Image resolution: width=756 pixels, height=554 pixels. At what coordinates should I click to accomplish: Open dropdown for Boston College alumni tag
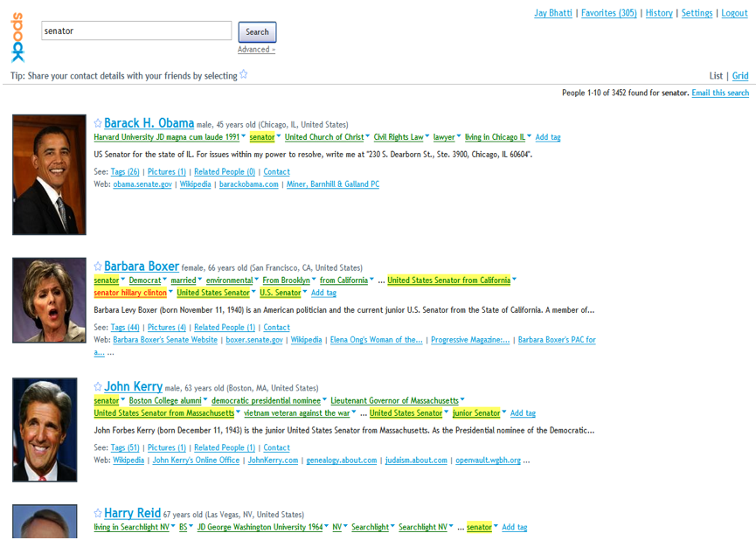(205, 399)
